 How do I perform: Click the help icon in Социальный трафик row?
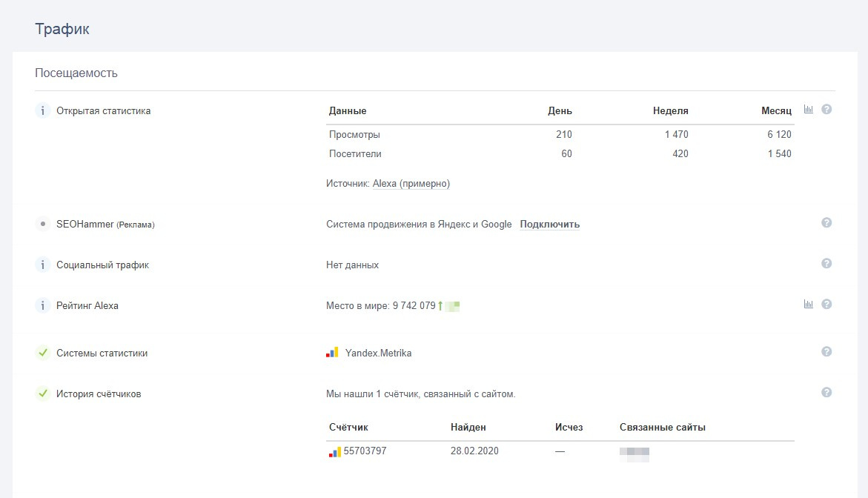pyautogui.click(x=826, y=264)
